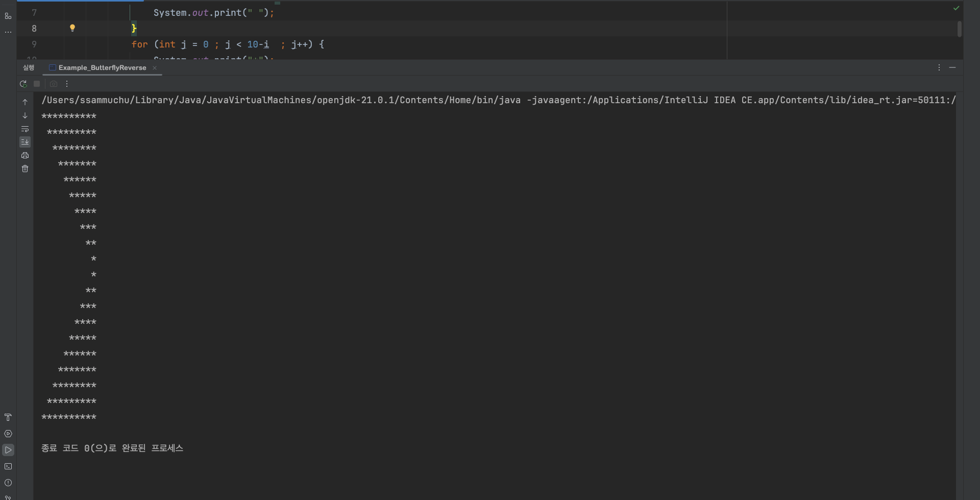This screenshot has width=980, height=500.
Task: Click line number 8 in the gutter
Action: [34, 29]
